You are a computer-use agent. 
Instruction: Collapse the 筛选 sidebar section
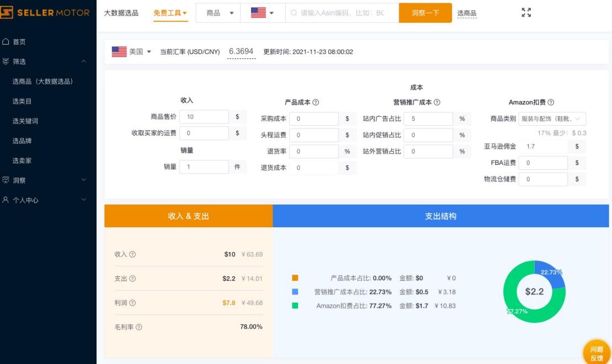[x=84, y=62]
